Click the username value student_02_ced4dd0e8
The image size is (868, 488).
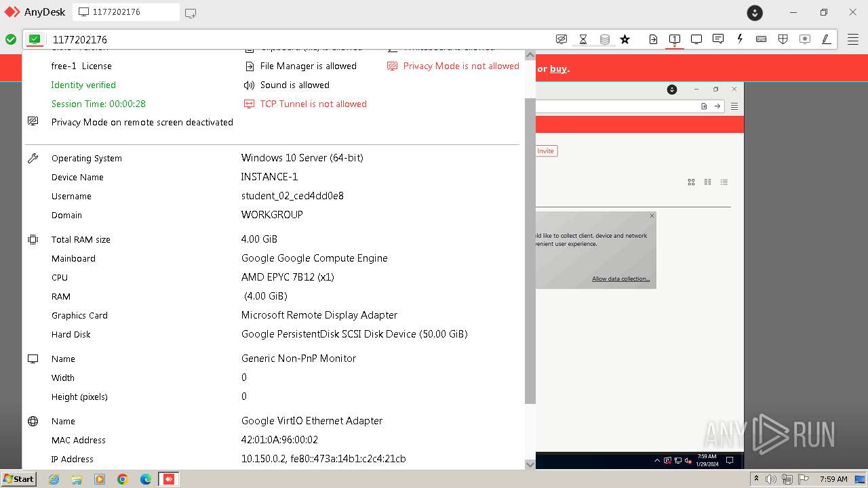(x=292, y=196)
